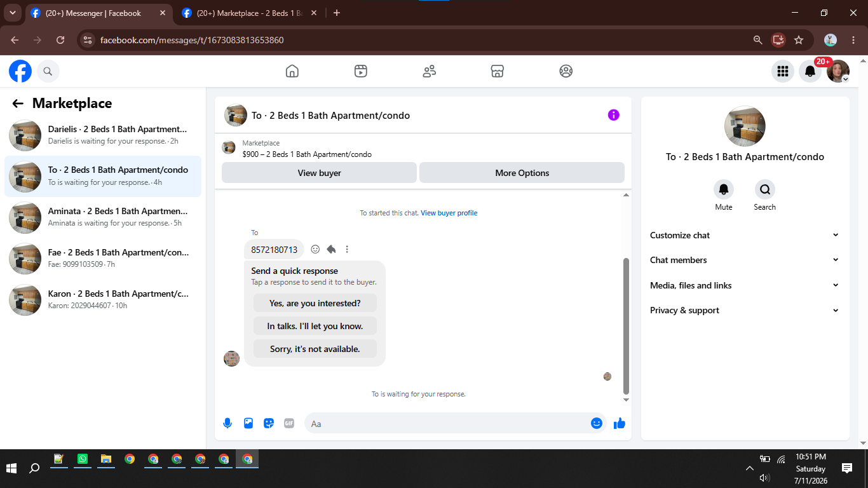Show hidden system tray icons
Screen dimensions: 868x488
(750, 468)
